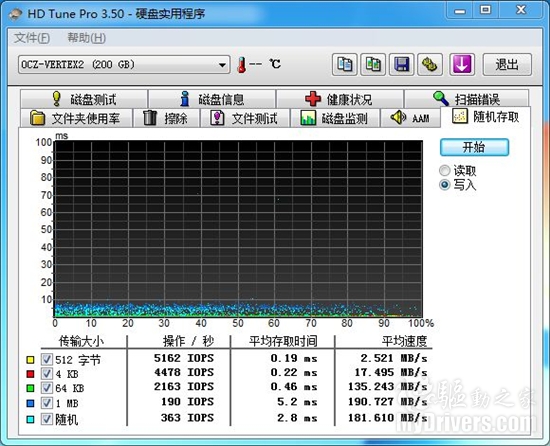The image size is (550, 446).
Task: Click the 4478 IOPS value
Action: pos(184,372)
